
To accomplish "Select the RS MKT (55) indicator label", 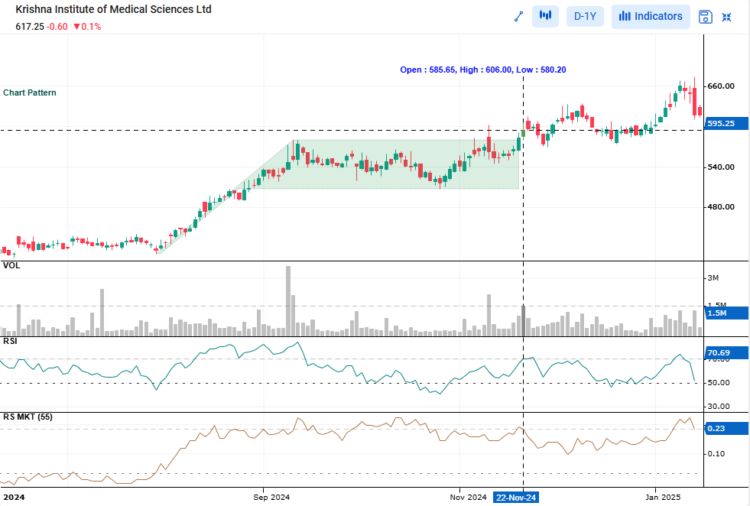I will [28, 416].
